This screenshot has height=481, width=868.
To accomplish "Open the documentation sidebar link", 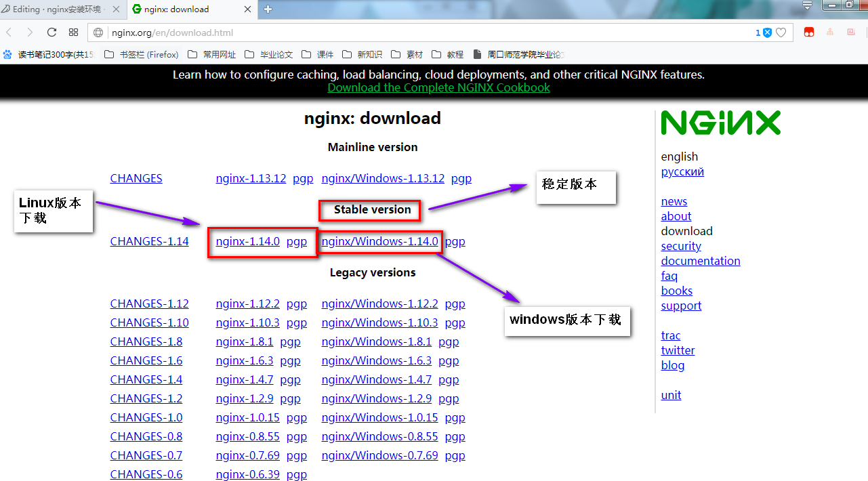I will (x=701, y=261).
